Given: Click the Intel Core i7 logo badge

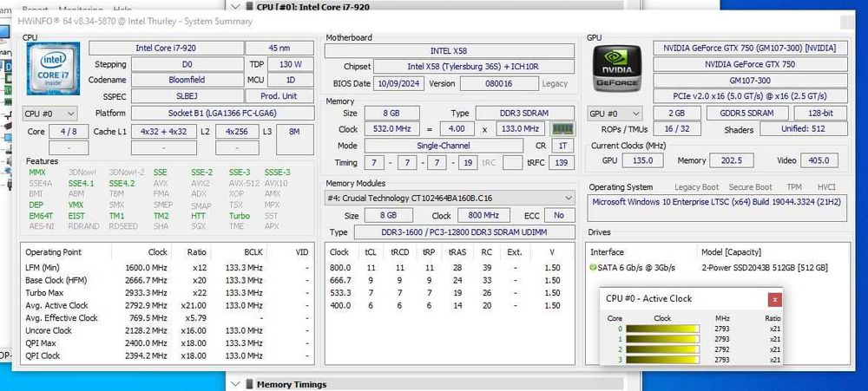Looking at the screenshot, I should pyautogui.click(x=53, y=69).
